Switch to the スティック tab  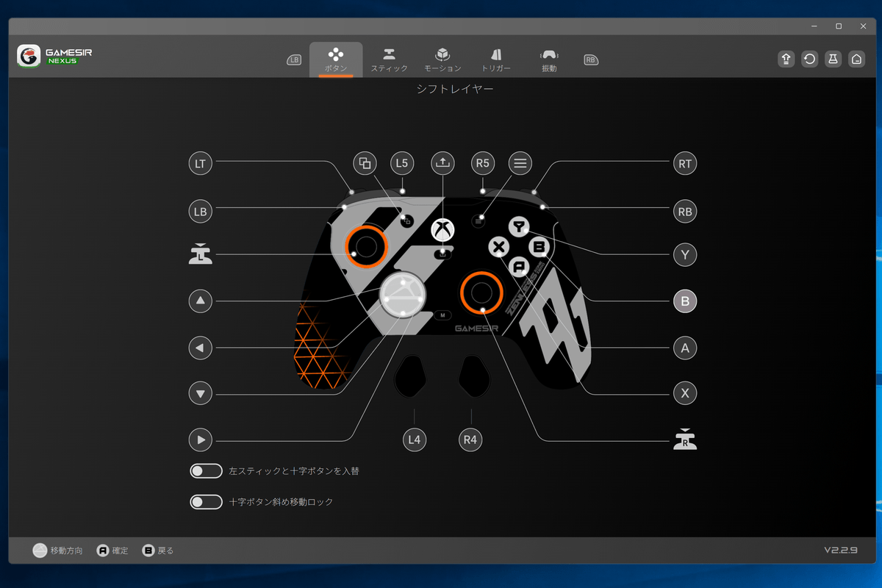click(389, 60)
